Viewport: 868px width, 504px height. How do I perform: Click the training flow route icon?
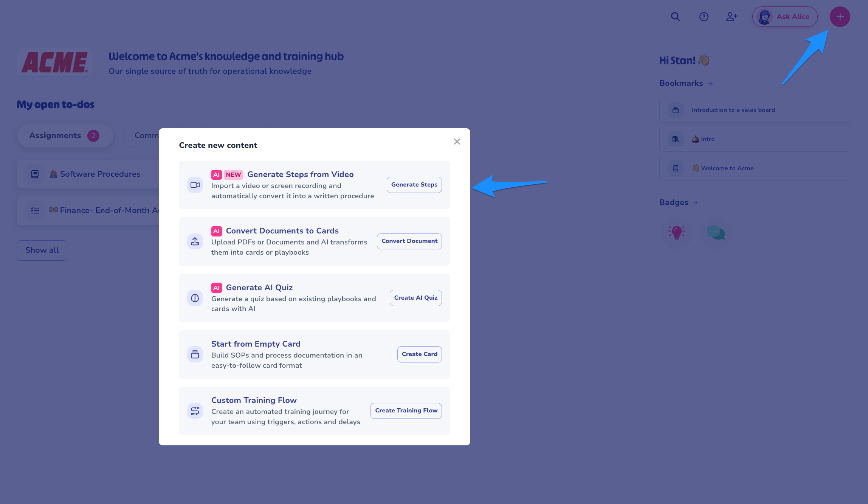pyautogui.click(x=195, y=411)
